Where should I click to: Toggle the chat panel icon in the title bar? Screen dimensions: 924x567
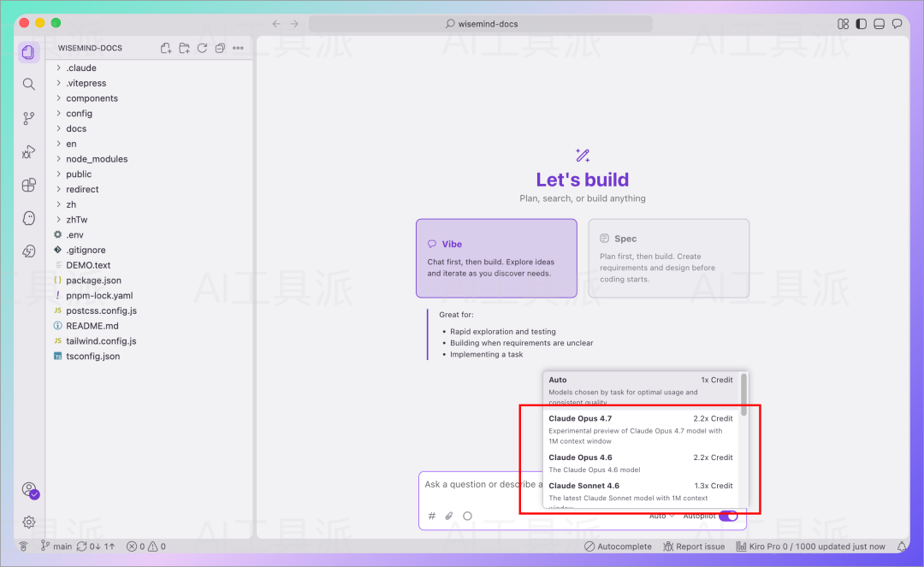click(897, 24)
